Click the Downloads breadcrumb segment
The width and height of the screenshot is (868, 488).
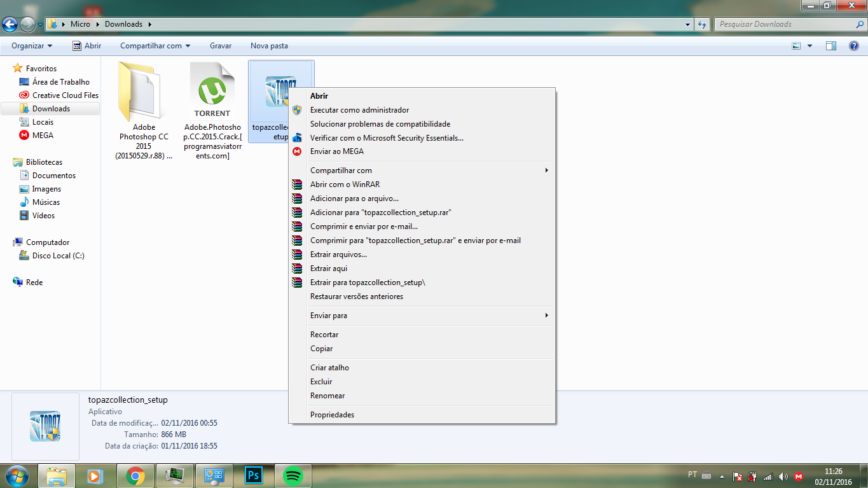pos(123,24)
